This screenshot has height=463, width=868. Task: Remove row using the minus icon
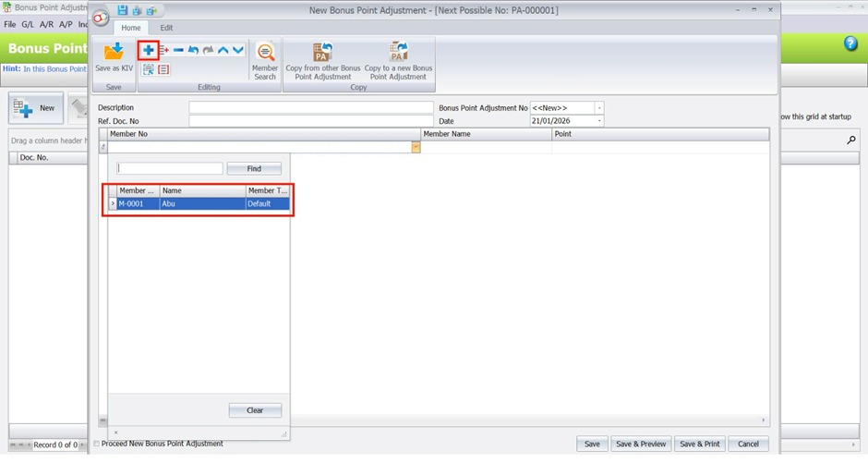178,50
